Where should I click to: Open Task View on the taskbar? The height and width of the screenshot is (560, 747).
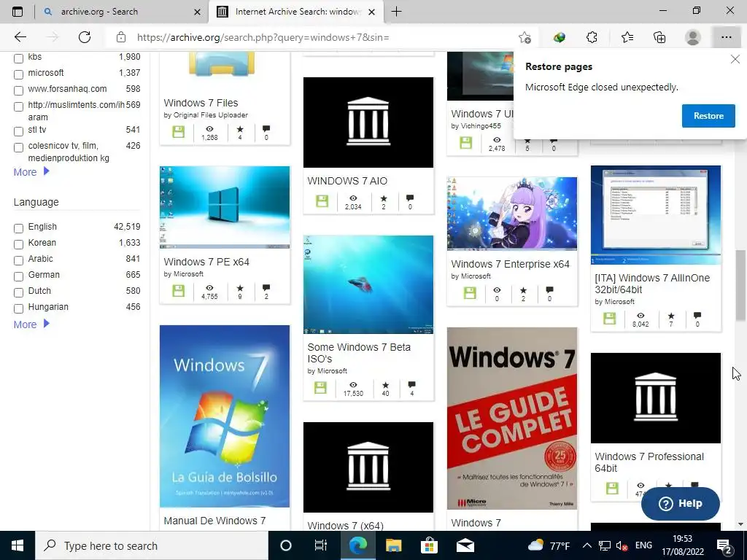click(x=321, y=545)
